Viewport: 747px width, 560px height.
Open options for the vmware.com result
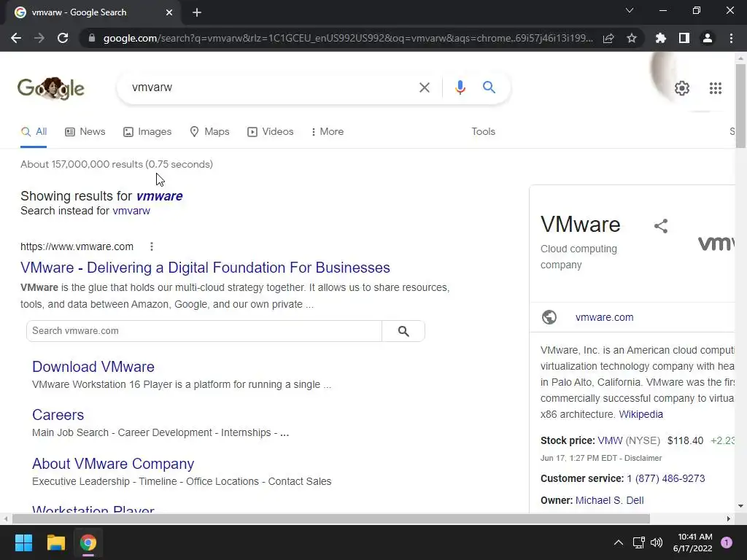[152, 246]
